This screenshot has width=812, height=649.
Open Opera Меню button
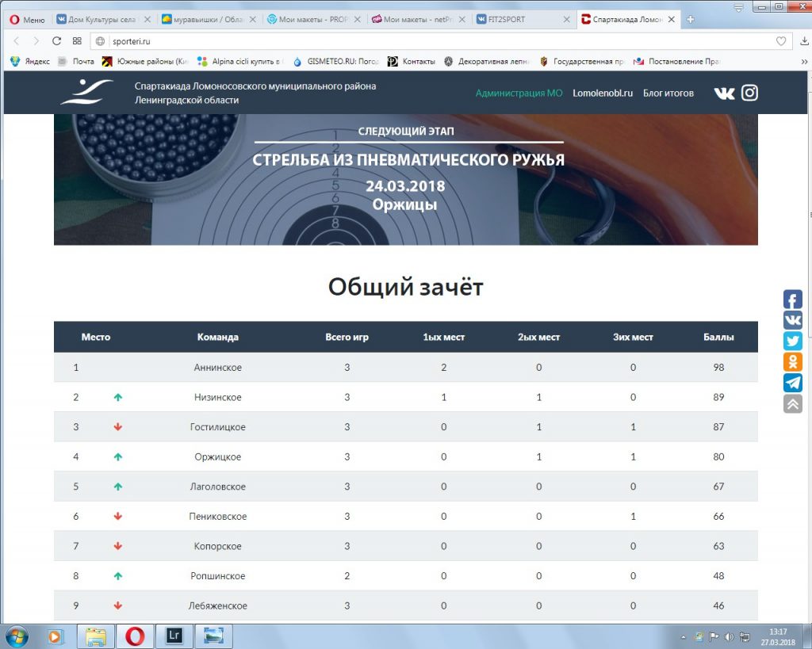coord(28,20)
